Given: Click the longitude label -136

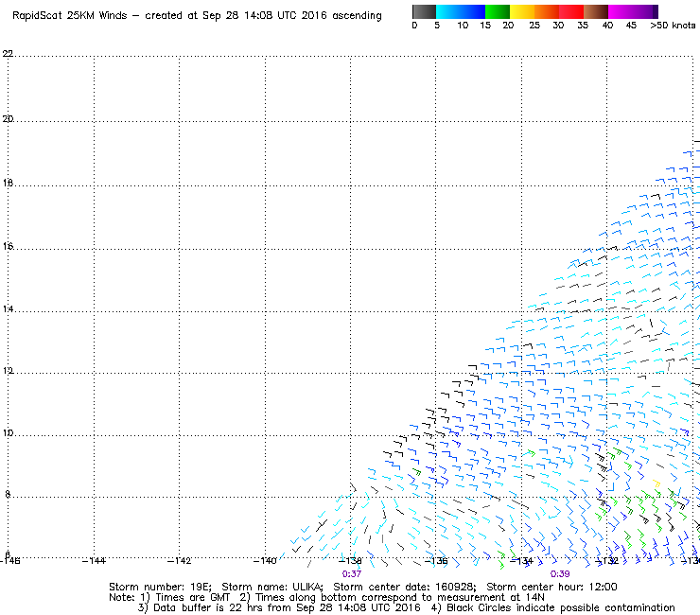Looking at the screenshot, I should (436, 561).
